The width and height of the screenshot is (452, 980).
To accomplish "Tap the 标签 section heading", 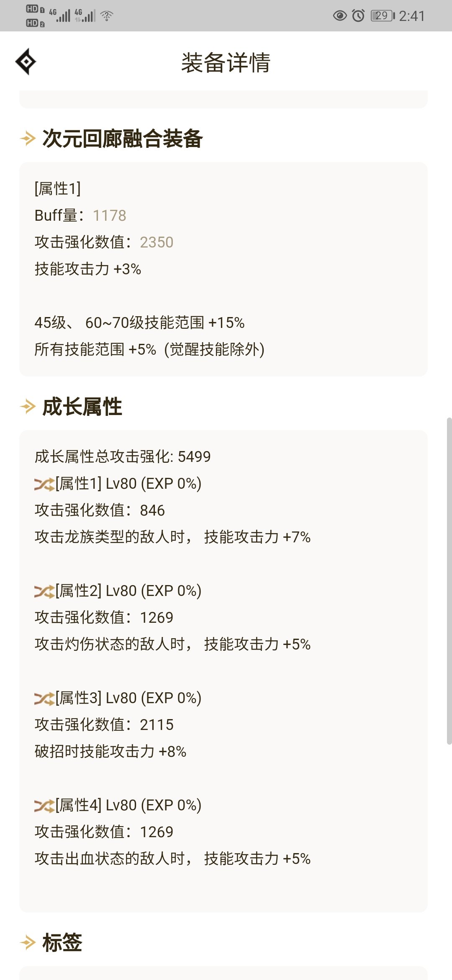I will click(x=62, y=942).
